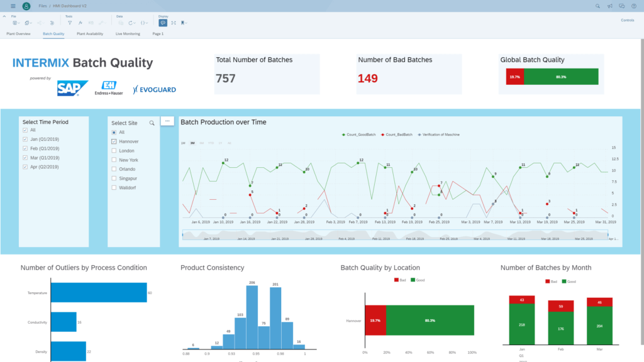The height and width of the screenshot is (362, 644).
Task: Open notifications megaphone icon
Action: (610, 6)
